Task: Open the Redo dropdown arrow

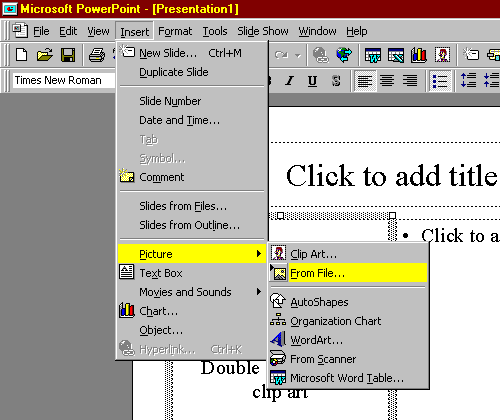Action: pyautogui.click(x=298, y=55)
